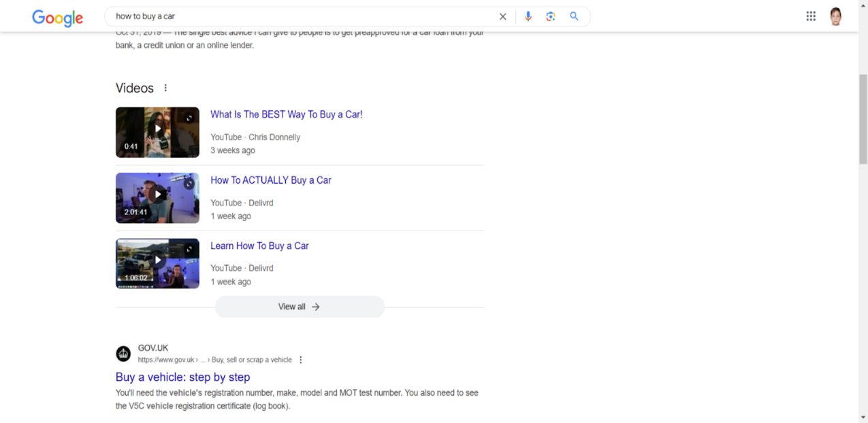
Task: Click your profile avatar picture
Action: pyautogui.click(x=835, y=16)
